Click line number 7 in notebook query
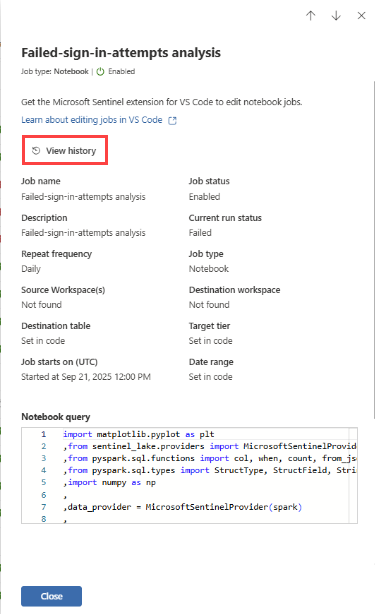Viewport: 375px width, 614px height. click(x=44, y=507)
